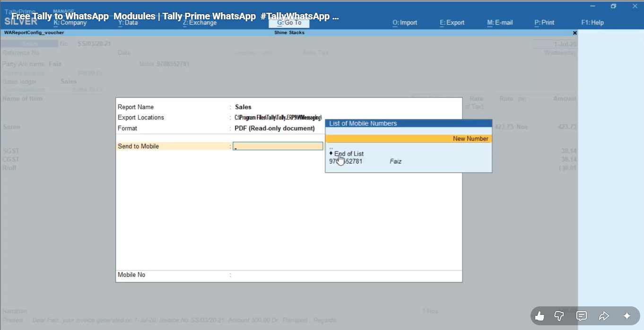
Task: Open F1: Help
Action: (x=592, y=23)
